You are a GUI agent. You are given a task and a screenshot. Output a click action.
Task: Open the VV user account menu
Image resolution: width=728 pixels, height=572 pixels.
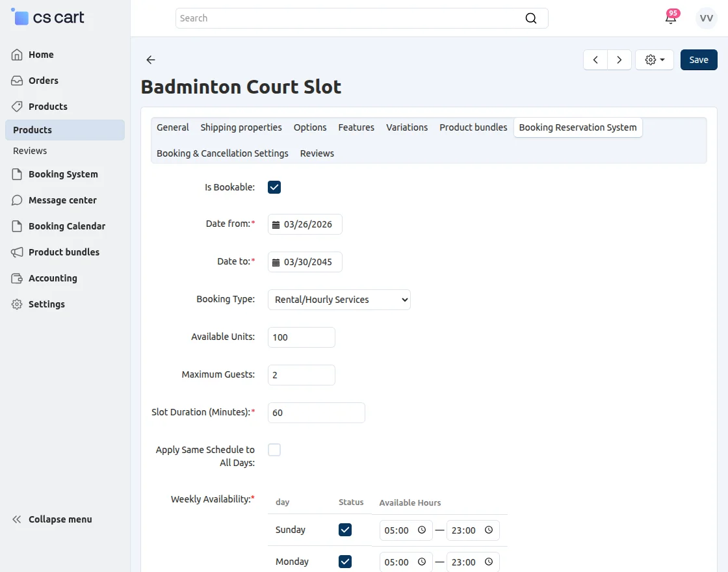pos(707,18)
